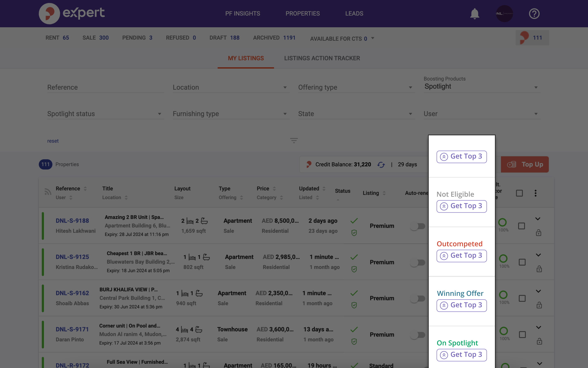Viewport: 588px width, 368px height.
Task: Click the 111 credits badge
Action: 532,38
